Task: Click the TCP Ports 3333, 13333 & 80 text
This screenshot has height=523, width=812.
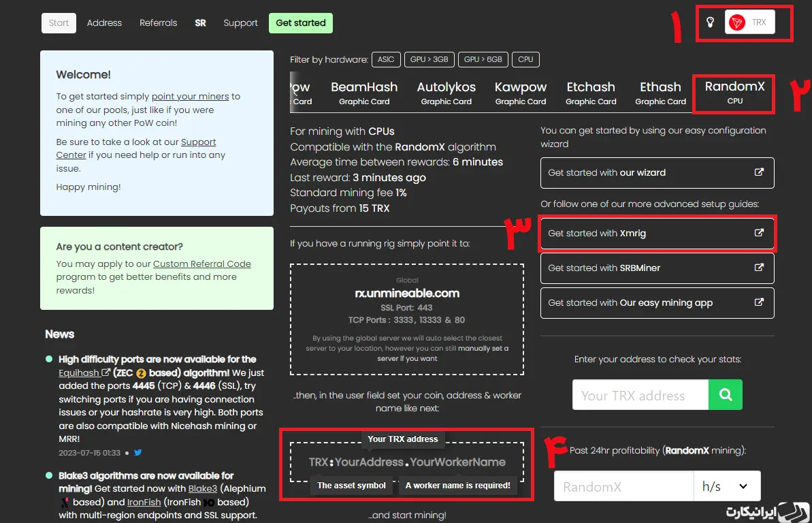Action: tap(406, 320)
